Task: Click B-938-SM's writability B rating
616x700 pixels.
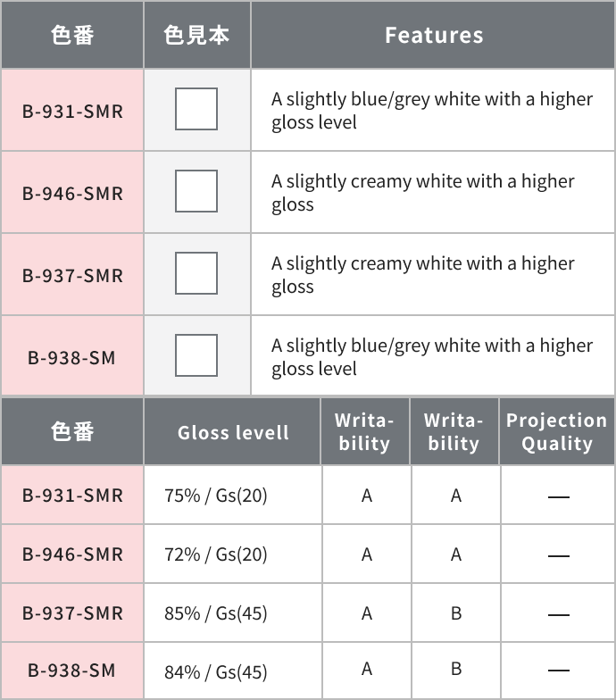Action: (x=456, y=669)
